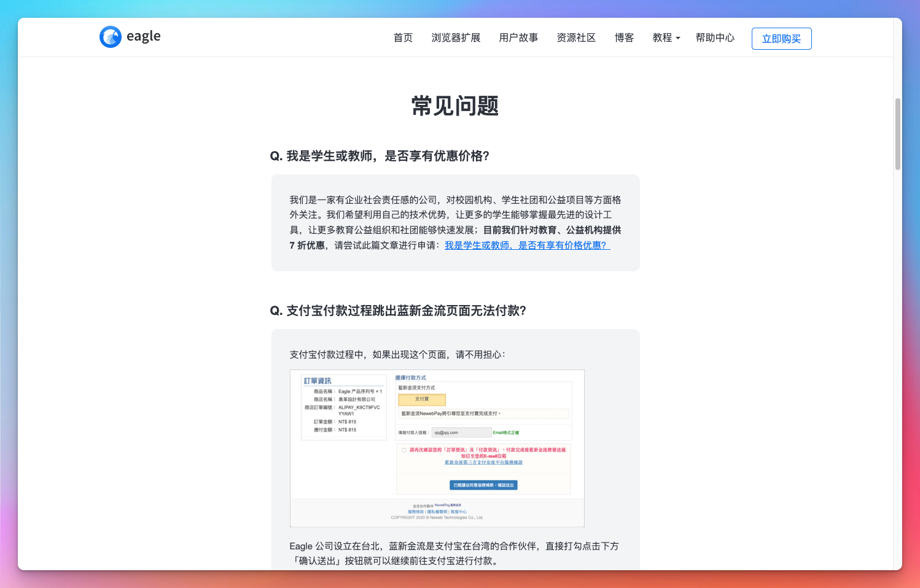
Task: Click the 常见问题 page heading
Action: [x=455, y=106]
